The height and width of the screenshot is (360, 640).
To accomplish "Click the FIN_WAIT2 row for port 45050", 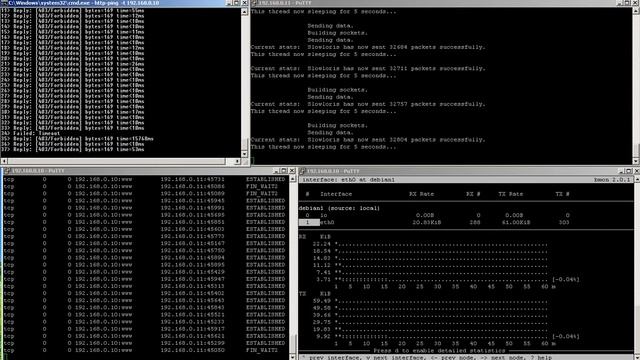I will [x=141, y=350].
